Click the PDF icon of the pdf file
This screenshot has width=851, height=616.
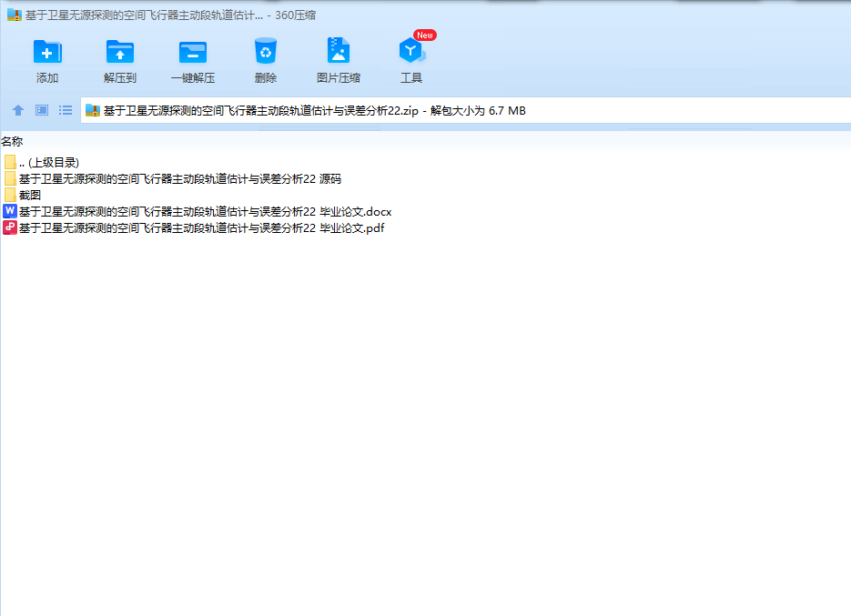(x=10, y=227)
